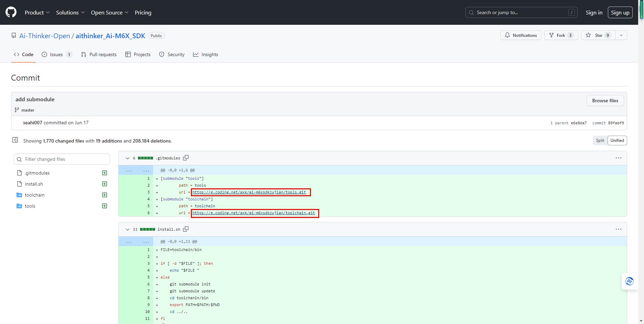
Task: Click the Notifications button
Action: pos(521,35)
